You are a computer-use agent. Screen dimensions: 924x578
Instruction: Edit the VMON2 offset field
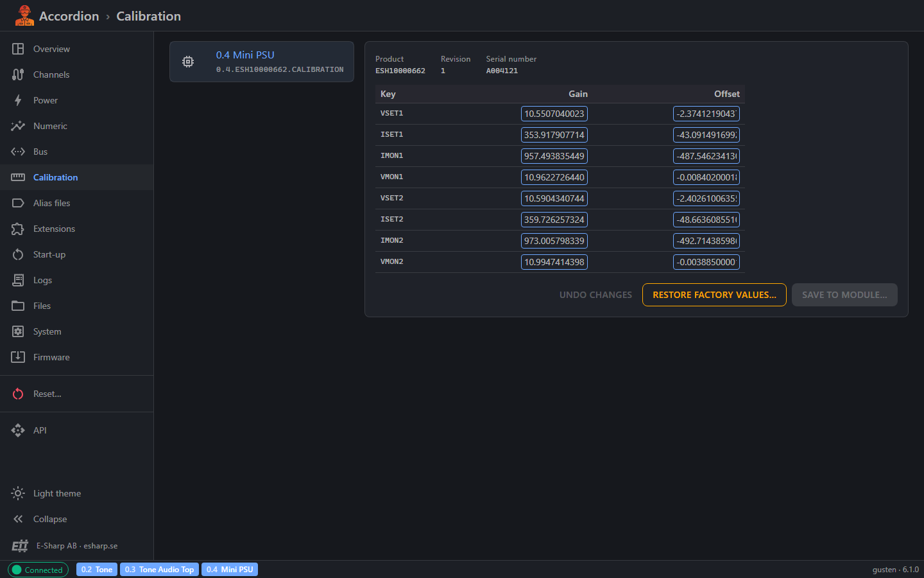(x=706, y=262)
